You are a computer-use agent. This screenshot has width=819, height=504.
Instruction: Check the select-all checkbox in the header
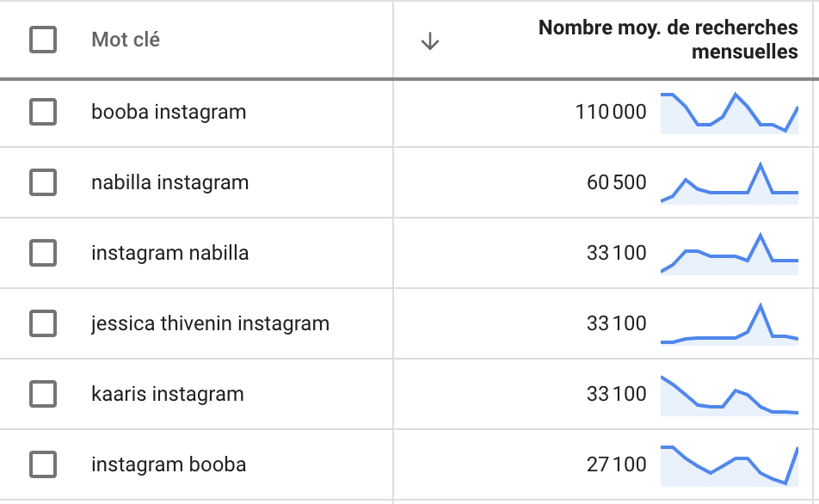point(43,40)
